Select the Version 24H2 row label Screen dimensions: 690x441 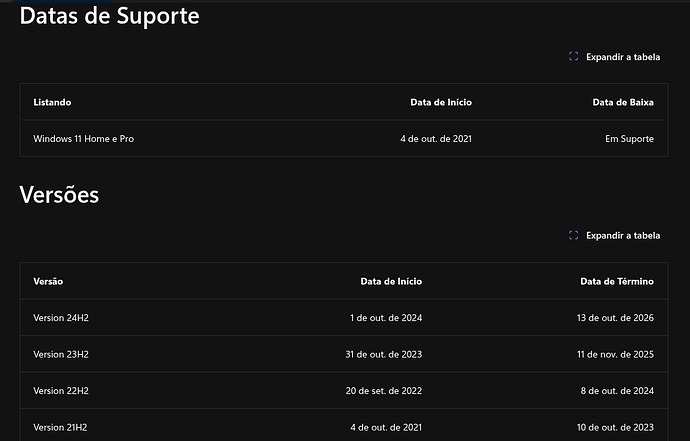[x=61, y=318]
